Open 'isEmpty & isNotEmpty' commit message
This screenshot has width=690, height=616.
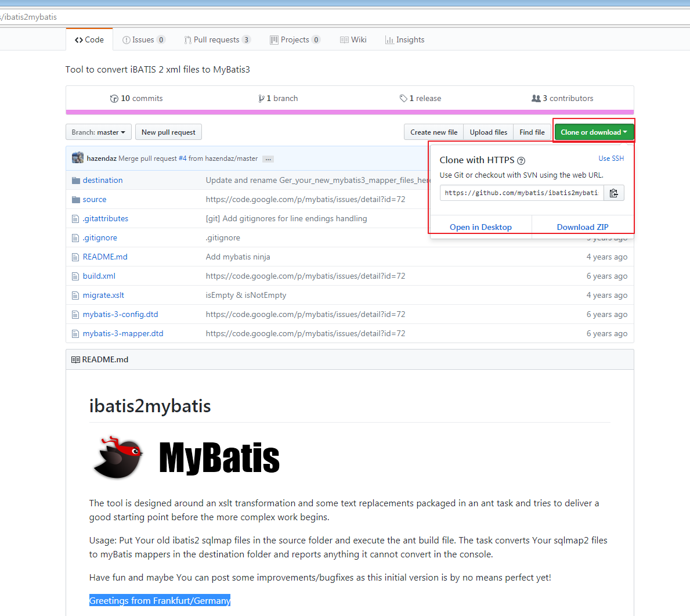pos(246,295)
